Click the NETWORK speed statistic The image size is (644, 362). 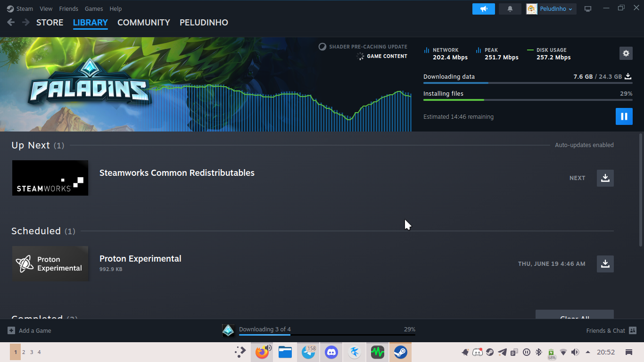click(446, 54)
